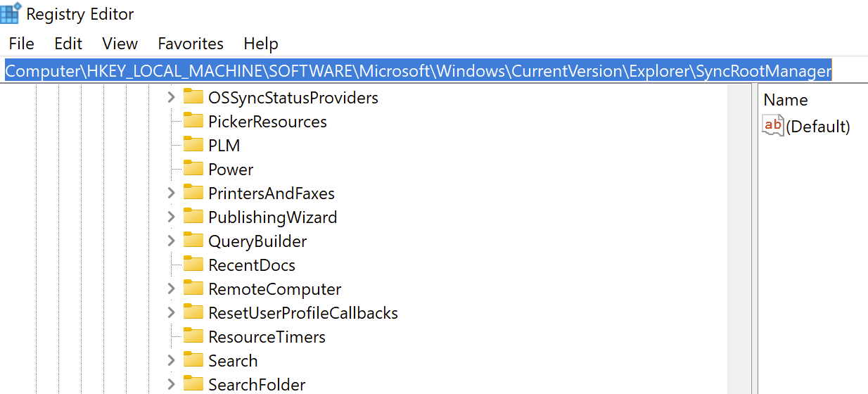
Task: Select the SearchFolder key
Action: pos(257,384)
